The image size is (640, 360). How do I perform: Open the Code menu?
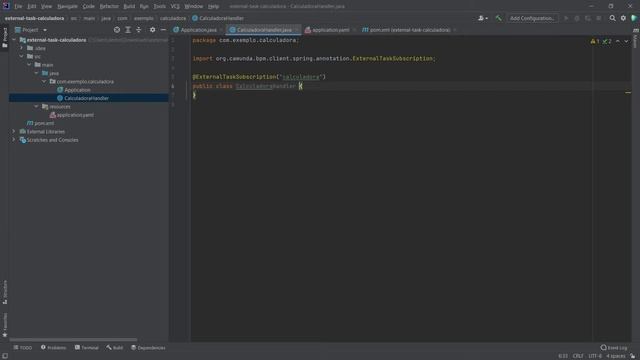coord(88,6)
